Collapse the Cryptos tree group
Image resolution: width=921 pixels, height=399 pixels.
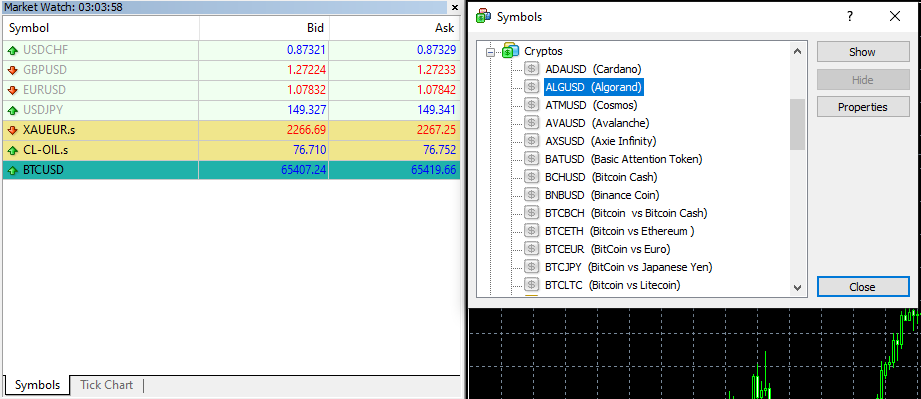point(490,52)
